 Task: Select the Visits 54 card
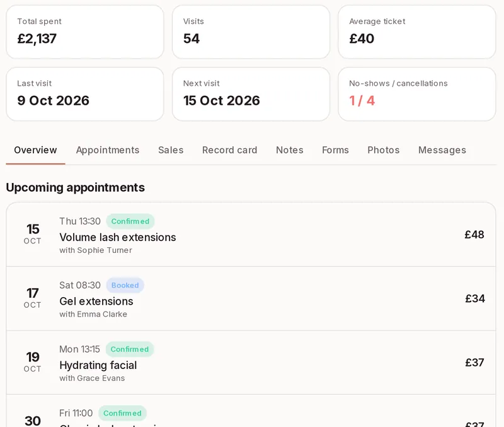pos(251,32)
